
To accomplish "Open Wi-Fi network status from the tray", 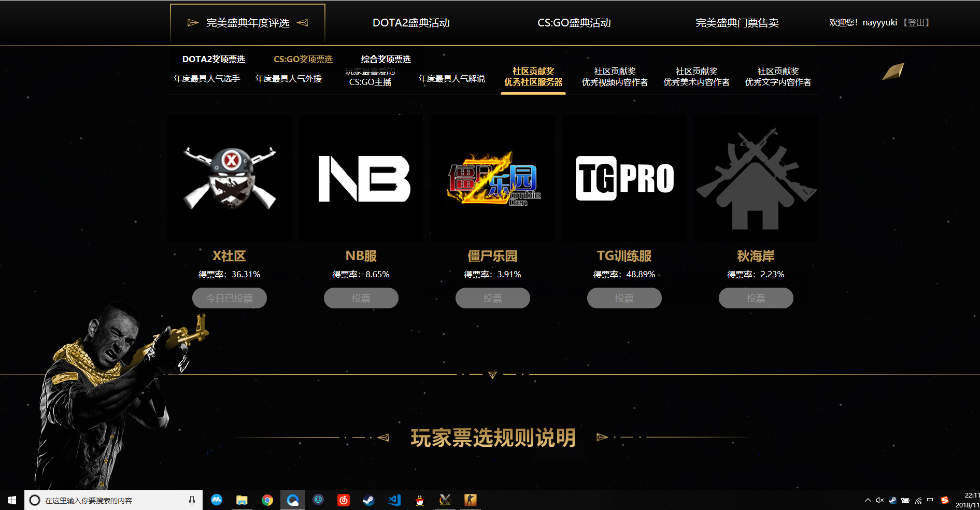I will click(x=919, y=500).
